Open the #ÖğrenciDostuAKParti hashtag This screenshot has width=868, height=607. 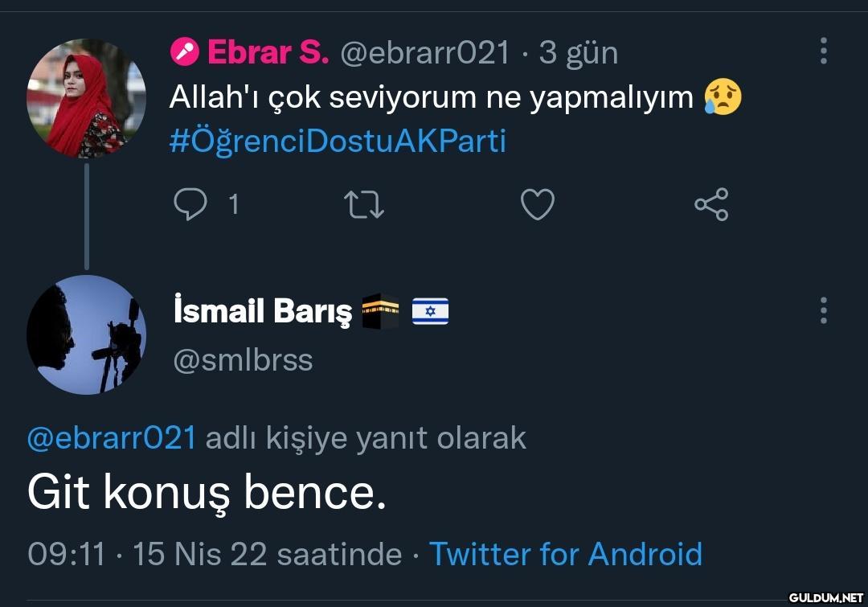click(x=338, y=141)
